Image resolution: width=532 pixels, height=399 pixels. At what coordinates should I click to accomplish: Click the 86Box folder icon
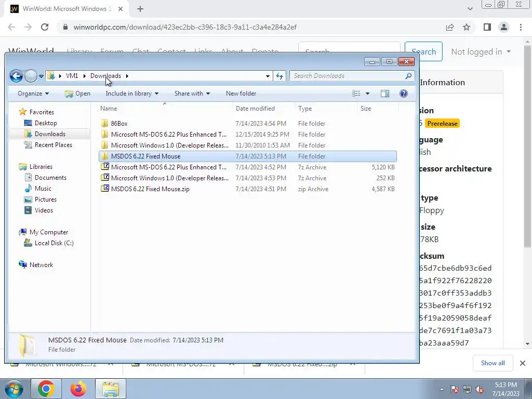tap(105, 124)
